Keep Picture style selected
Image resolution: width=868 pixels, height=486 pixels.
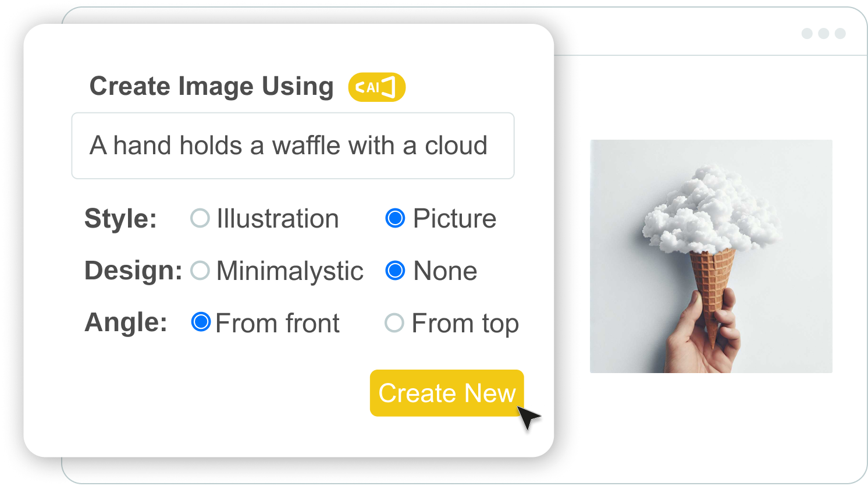click(395, 218)
